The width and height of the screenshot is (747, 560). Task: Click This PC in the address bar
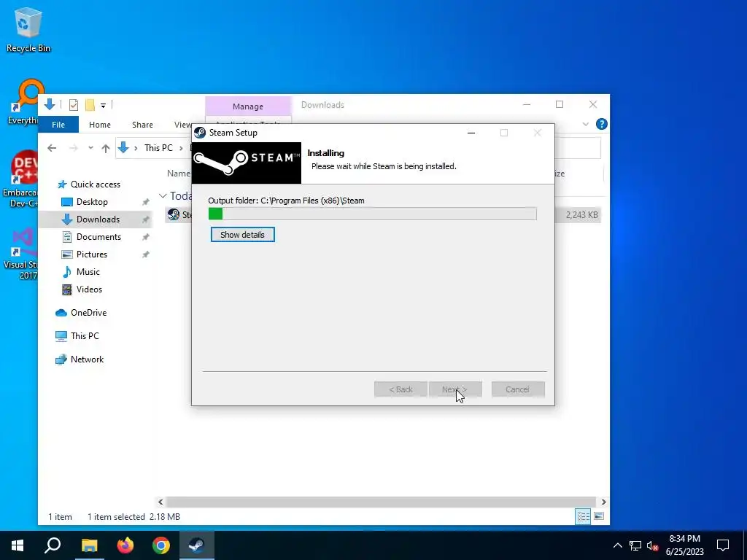point(158,148)
